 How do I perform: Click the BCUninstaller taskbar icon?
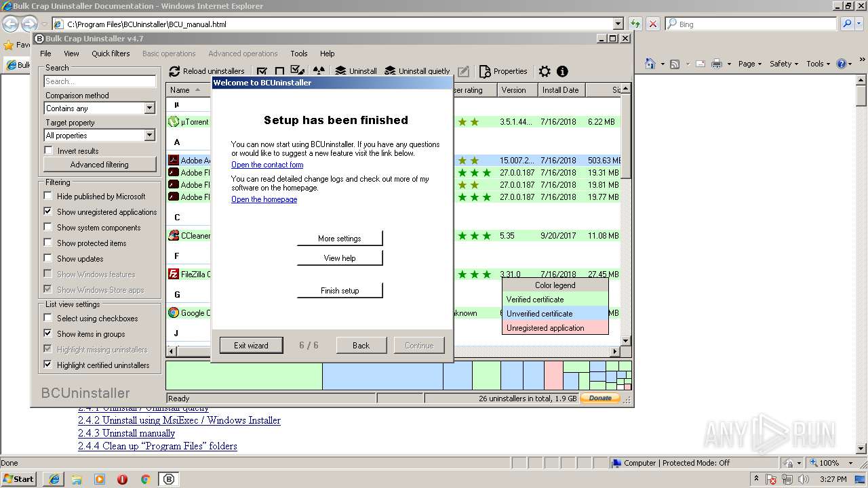[168, 479]
